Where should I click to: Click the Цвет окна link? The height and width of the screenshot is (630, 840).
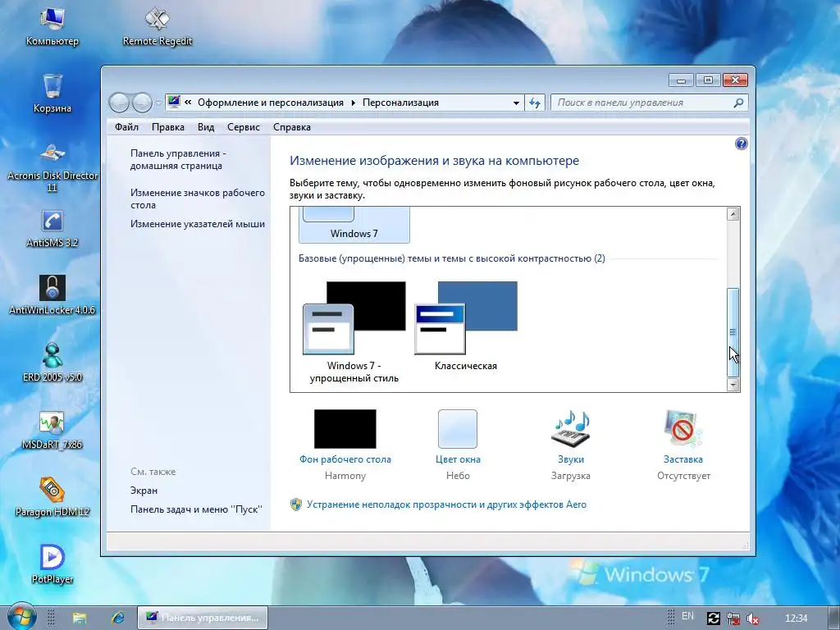458,459
